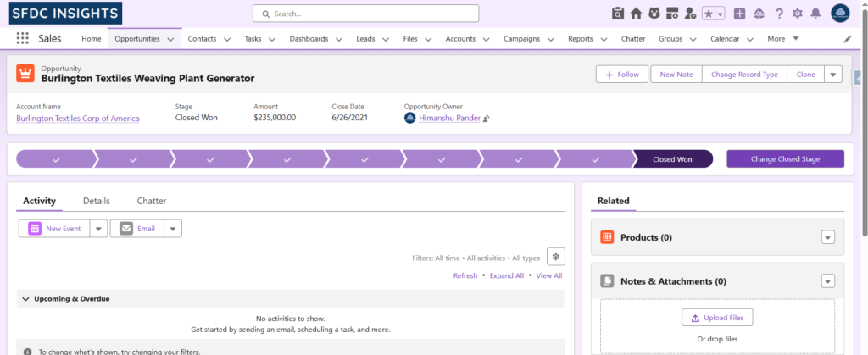Screen dimensions: 868x355
Task: Switch to the Details tab
Action: tap(96, 201)
